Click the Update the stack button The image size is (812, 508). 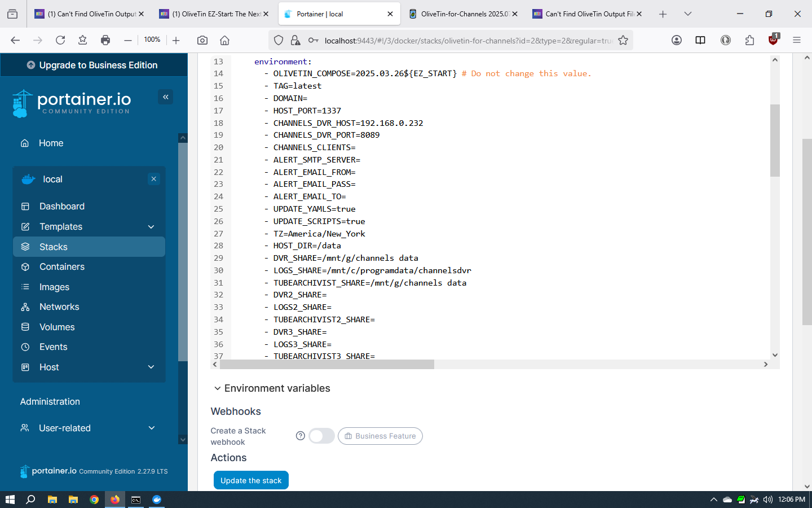251,480
